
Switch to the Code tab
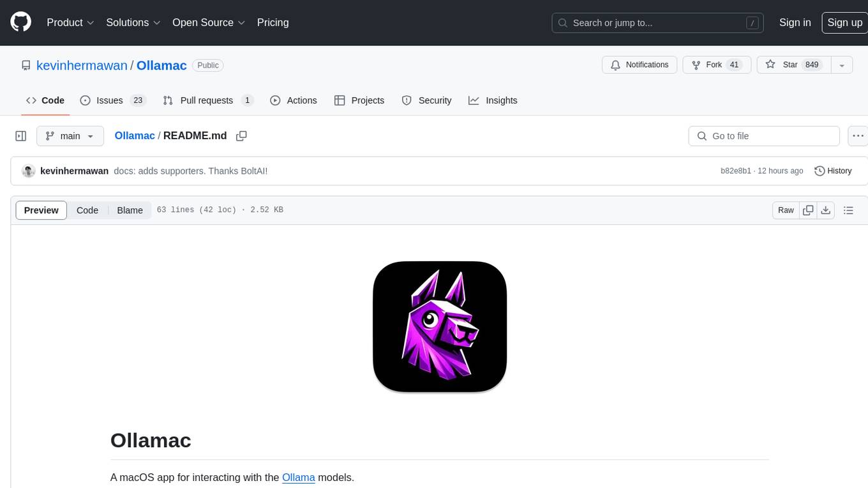pos(45,100)
